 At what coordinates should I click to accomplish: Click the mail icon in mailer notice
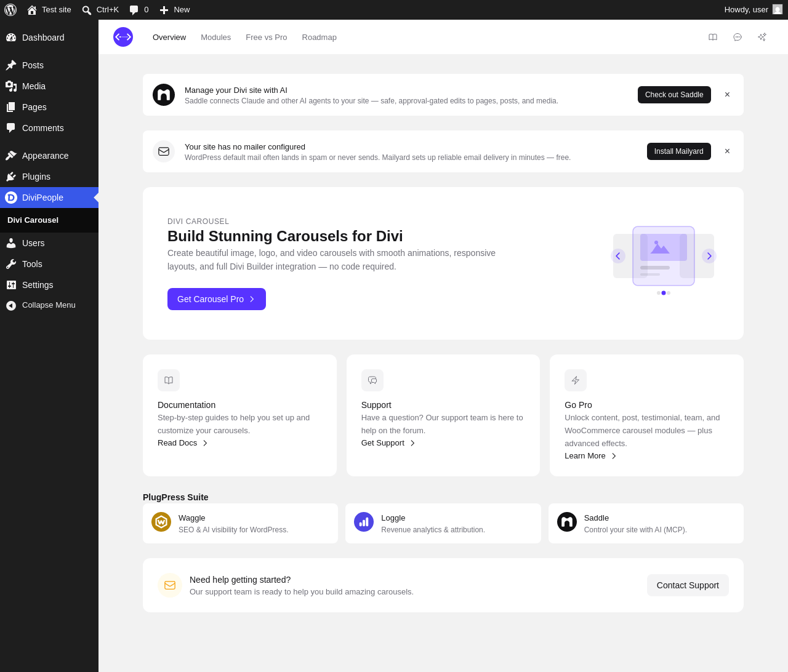click(164, 151)
